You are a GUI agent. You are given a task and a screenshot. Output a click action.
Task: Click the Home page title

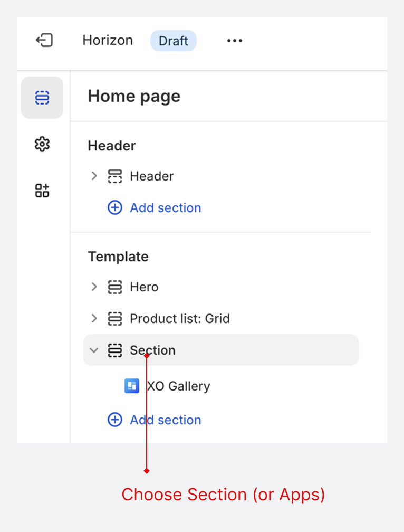[x=134, y=96]
